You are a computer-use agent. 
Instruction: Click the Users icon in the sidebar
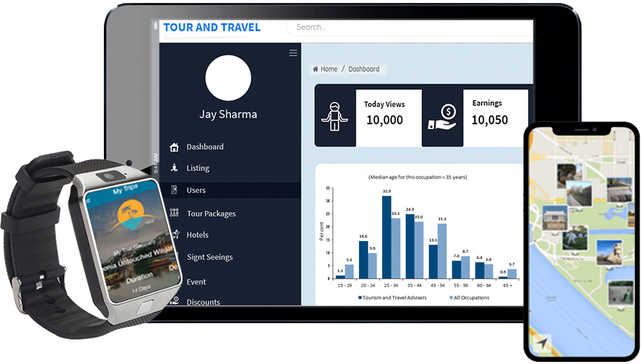coord(174,191)
